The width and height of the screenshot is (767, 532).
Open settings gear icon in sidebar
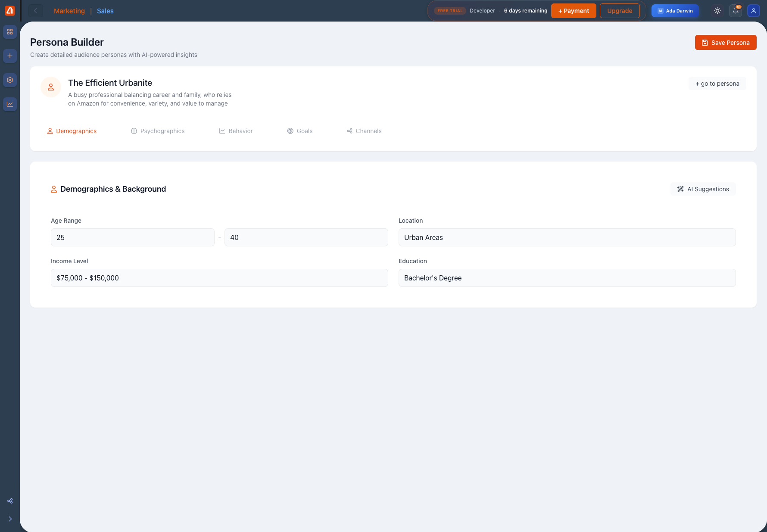(x=10, y=80)
